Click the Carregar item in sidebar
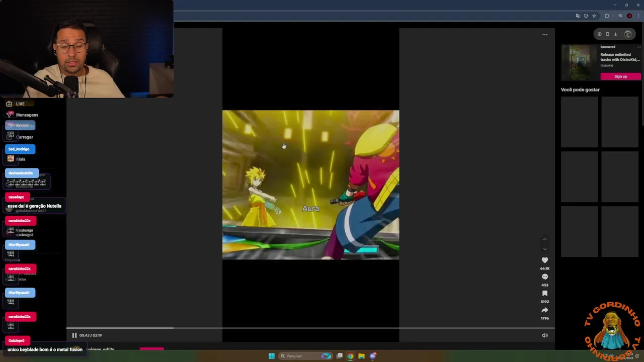The height and width of the screenshot is (362, 644). (24, 137)
